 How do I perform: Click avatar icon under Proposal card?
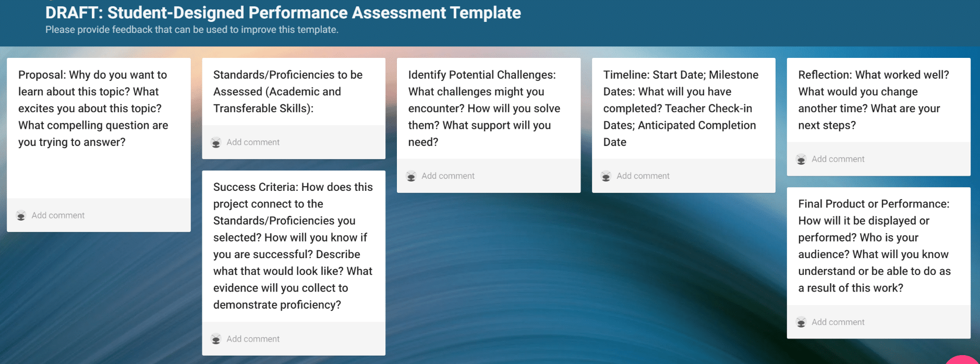21,215
